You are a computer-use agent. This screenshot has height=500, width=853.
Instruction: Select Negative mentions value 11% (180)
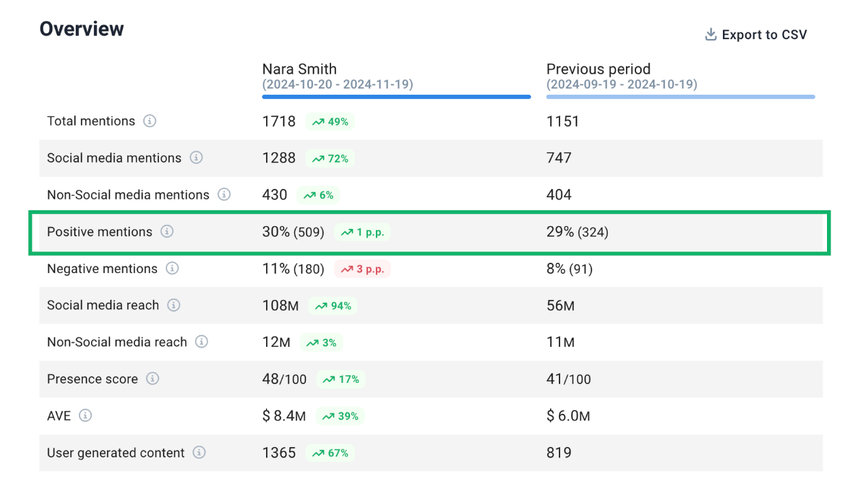[293, 269]
